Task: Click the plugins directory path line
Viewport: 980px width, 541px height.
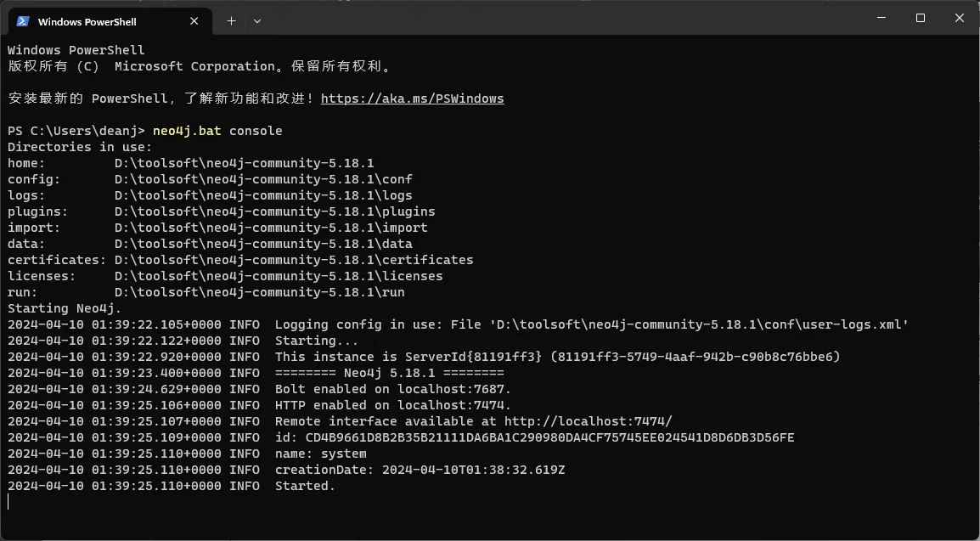Action: (222, 211)
